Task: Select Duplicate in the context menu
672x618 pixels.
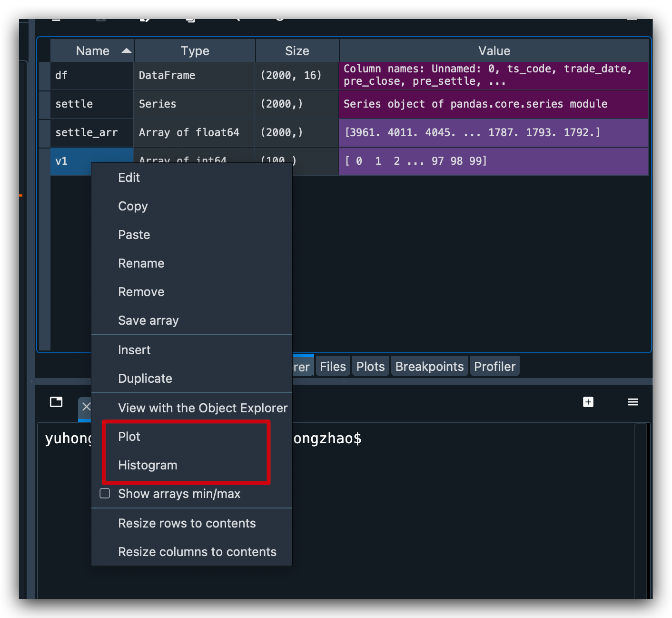Action: [192, 379]
